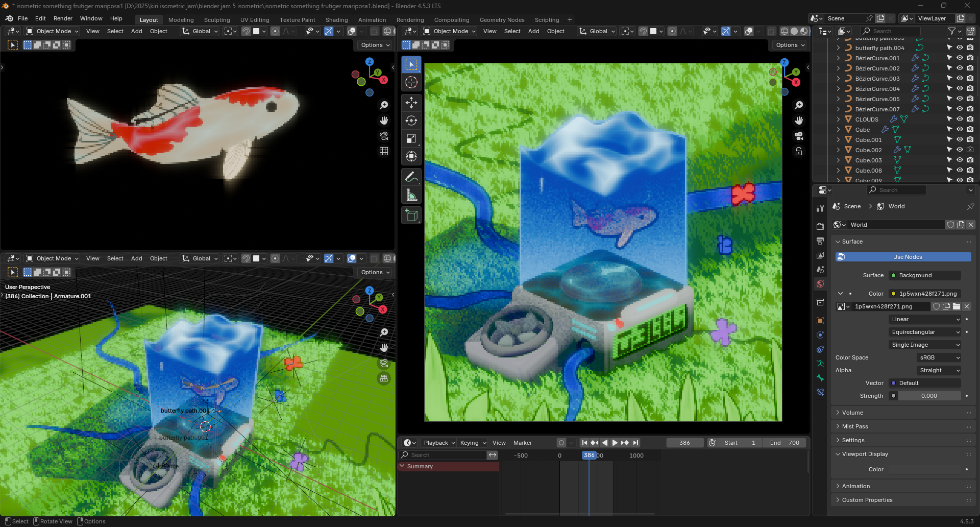The image size is (980, 527).
Task: Jump to the timeline's first frame
Action: [x=584, y=443]
